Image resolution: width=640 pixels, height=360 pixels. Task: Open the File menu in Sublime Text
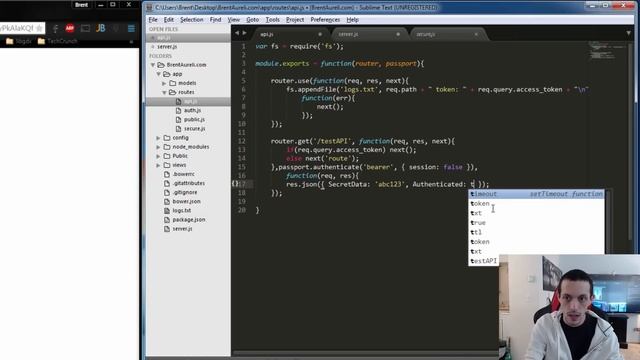point(153,20)
